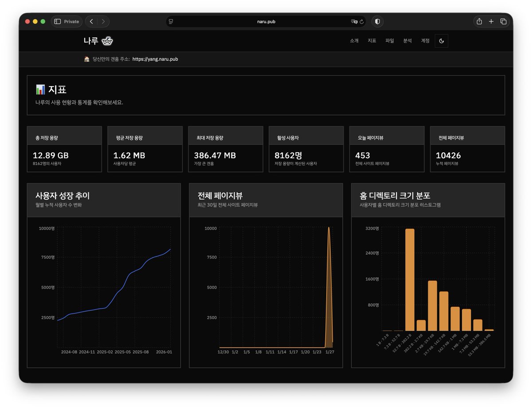Click the pageview spike peak near 1/27
This screenshot has height=408, width=532.
[329, 228]
